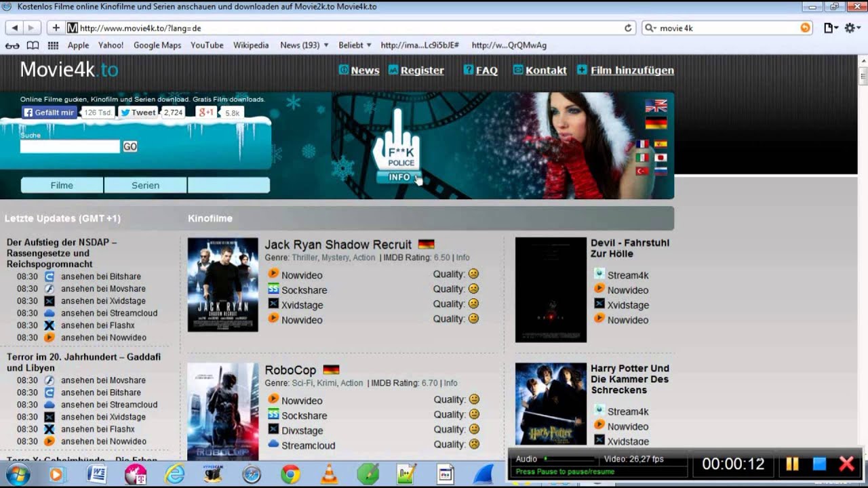Open search magnifier dropdown in search field
868x488 pixels.
coord(650,28)
